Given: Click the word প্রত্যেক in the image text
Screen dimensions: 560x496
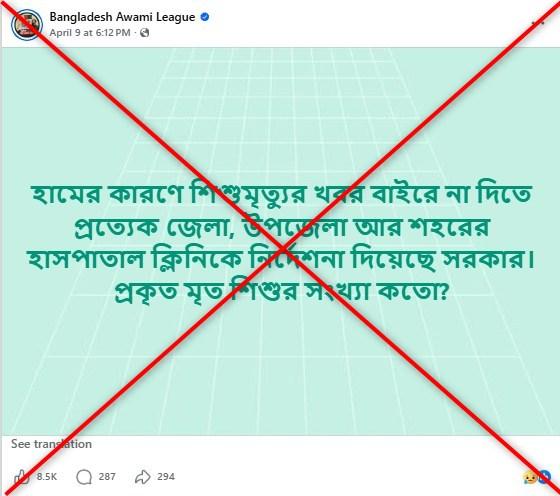Looking at the screenshot, I should (116, 228).
